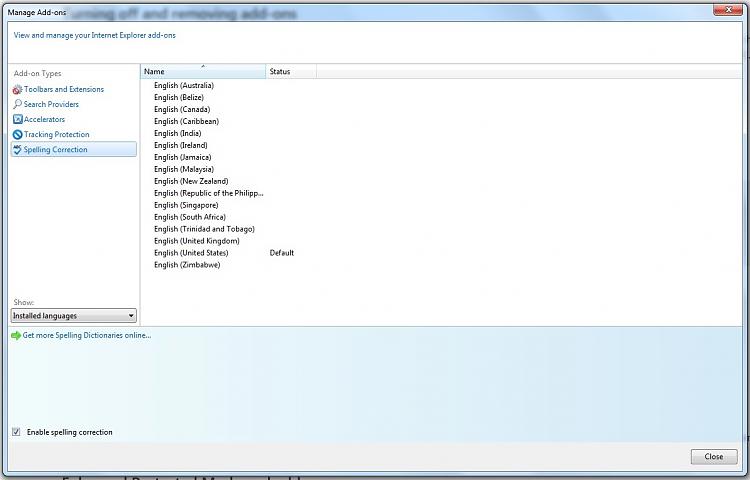The image size is (750, 480).
Task: Sort the list by the Name column header
Action: click(203, 71)
